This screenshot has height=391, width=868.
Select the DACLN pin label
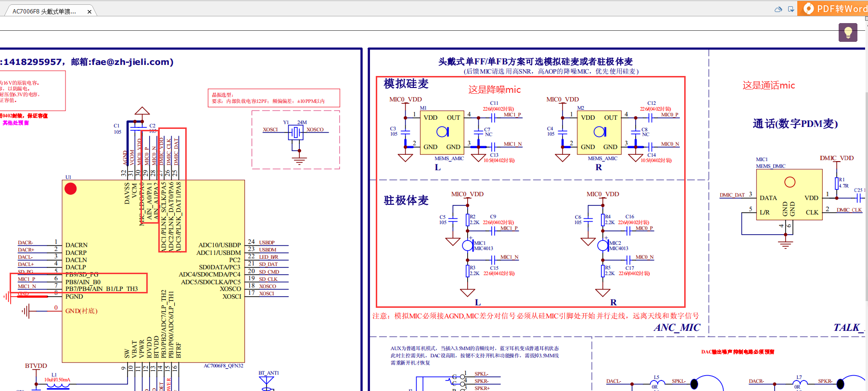(77, 260)
